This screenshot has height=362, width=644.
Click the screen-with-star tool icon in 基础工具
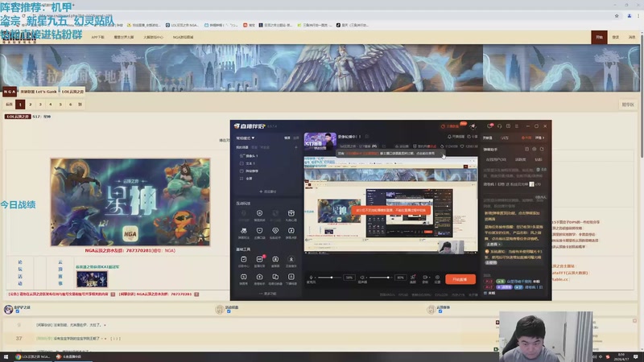(275, 259)
